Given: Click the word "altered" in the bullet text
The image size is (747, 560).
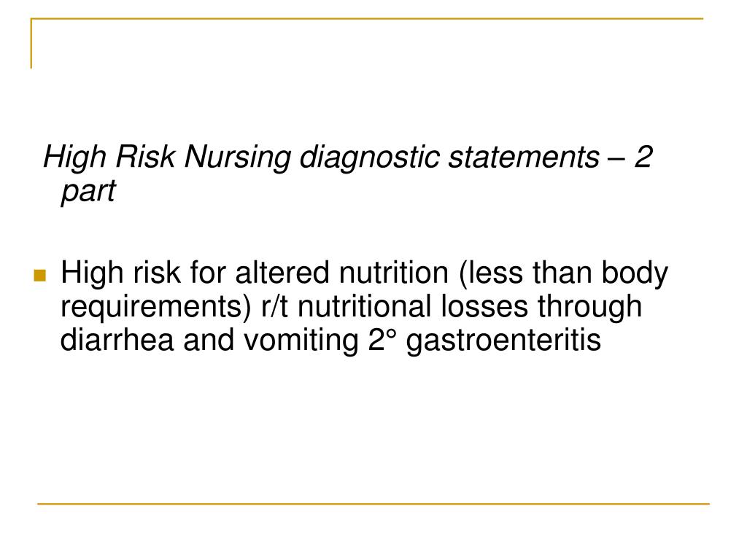Looking at the screenshot, I should 282,273.
